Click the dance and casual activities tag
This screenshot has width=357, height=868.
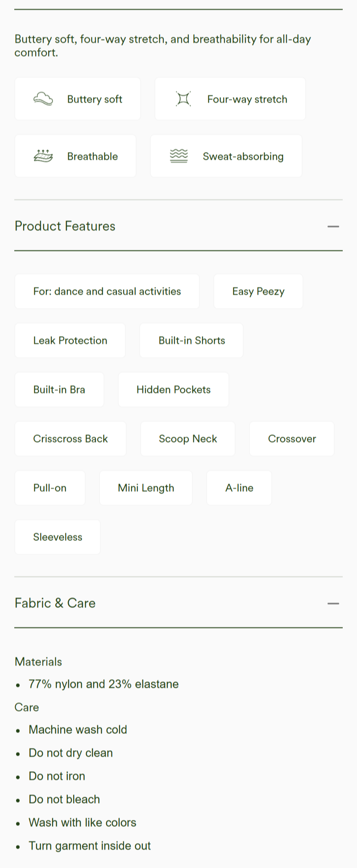click(107, 291)
